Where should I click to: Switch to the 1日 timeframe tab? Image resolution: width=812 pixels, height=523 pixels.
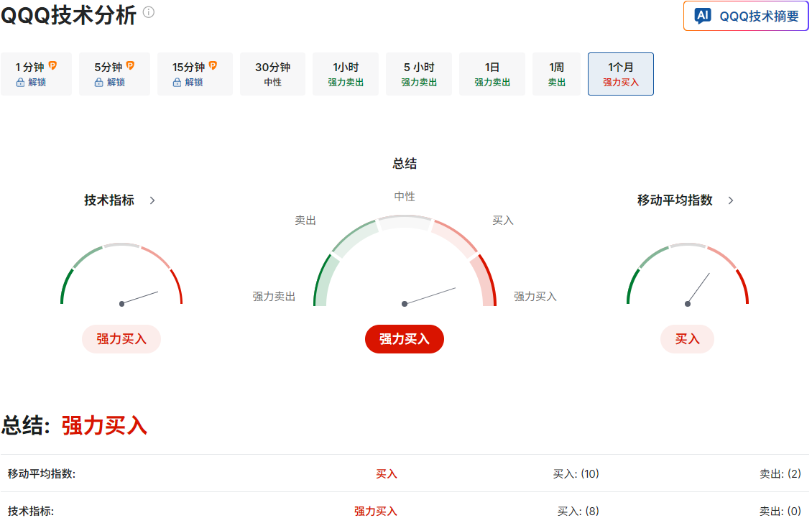click(x=492, y=73)
